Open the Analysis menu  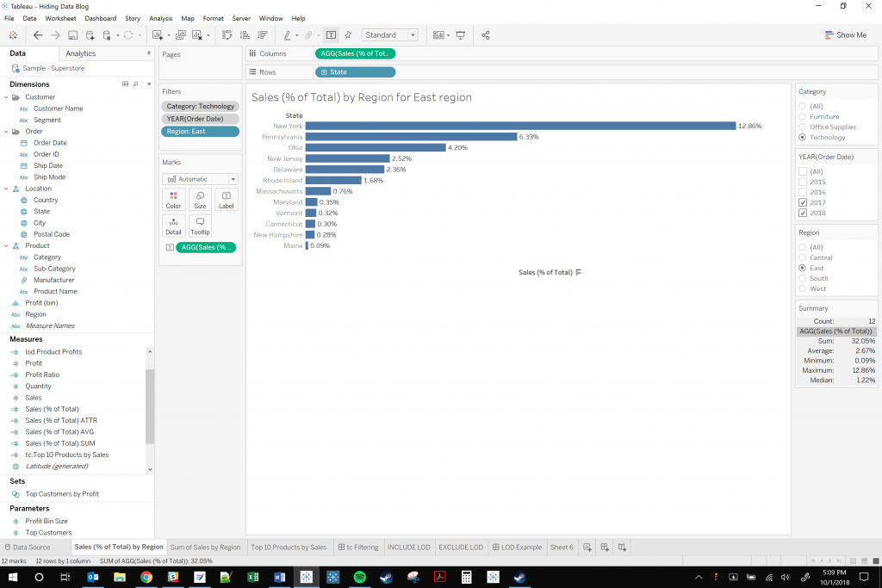tap(160, 17)
